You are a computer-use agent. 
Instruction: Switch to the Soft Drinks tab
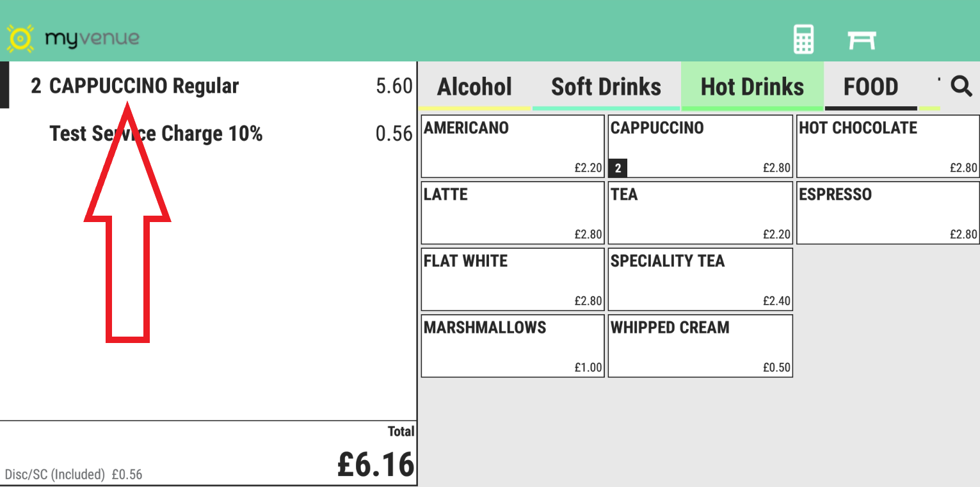(606, 87)
